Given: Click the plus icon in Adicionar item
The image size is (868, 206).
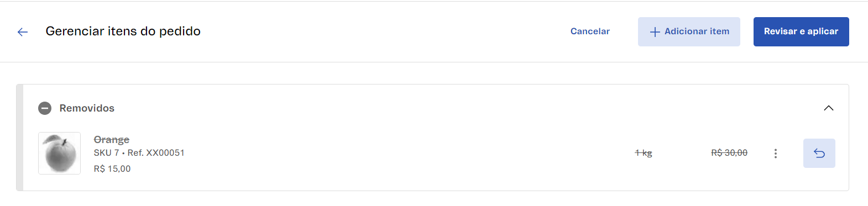Looking at the screenshot, I should pyautogui.click(x=655, y=32).
